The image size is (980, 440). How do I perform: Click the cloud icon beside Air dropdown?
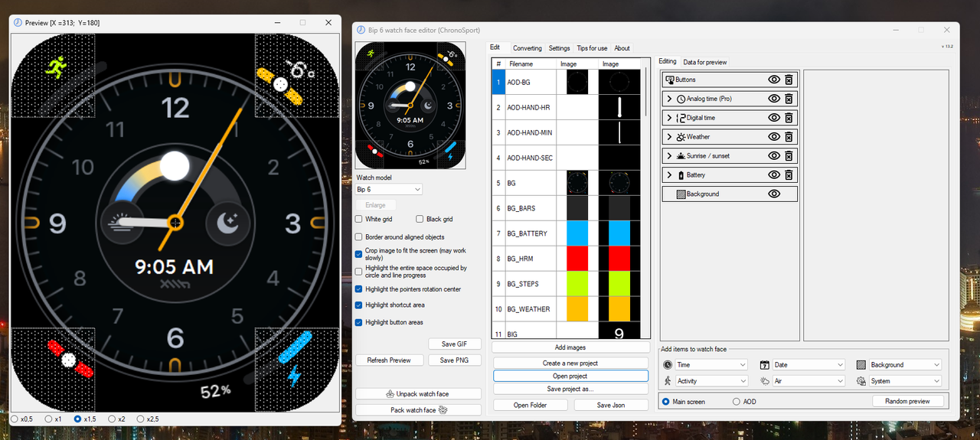tap(764, 381)
